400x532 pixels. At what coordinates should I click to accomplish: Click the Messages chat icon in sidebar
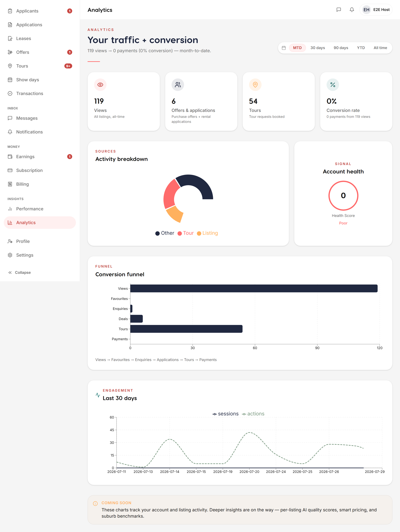pos(10,118)
